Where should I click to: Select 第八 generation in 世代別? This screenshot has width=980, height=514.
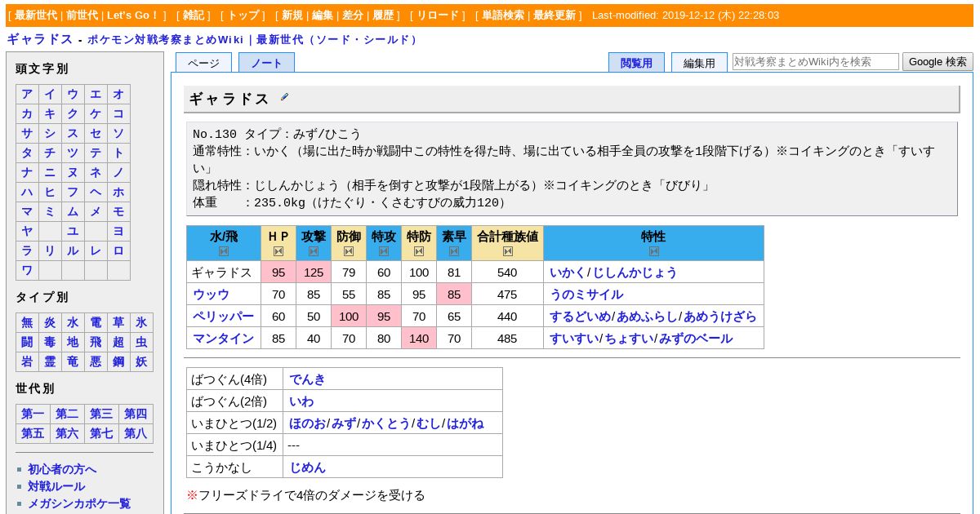pos(136,433)
